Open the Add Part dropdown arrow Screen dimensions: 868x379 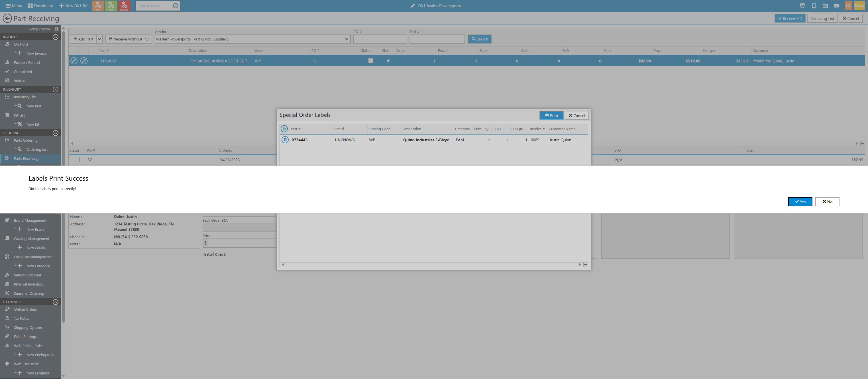99,39
